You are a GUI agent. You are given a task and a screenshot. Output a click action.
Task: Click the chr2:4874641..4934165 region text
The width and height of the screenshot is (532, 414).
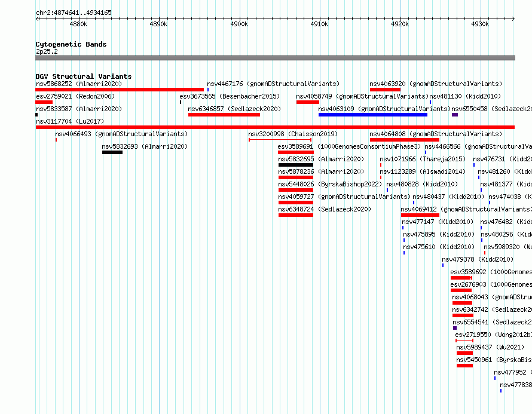(x=74, y=13)
